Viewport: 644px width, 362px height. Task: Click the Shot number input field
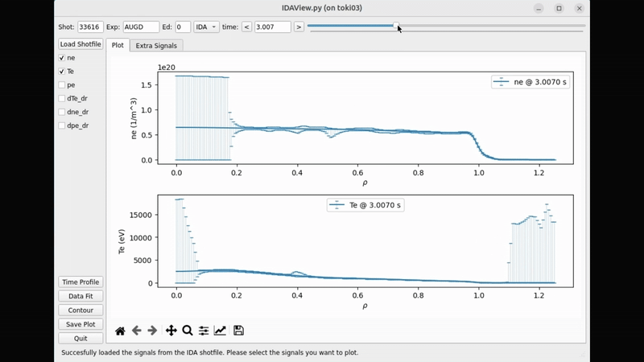(90, 27)
